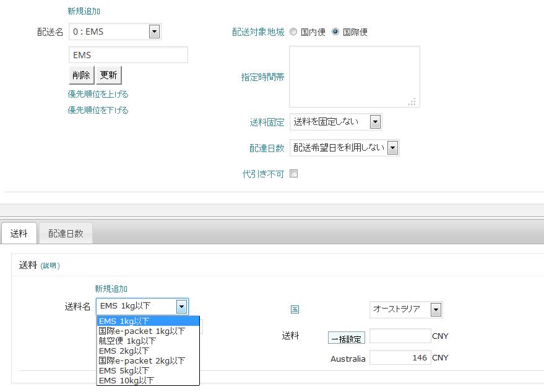544x392 pixels.
Task: Click the 指定時間帯 textarea resize grip
Action: 412,102
